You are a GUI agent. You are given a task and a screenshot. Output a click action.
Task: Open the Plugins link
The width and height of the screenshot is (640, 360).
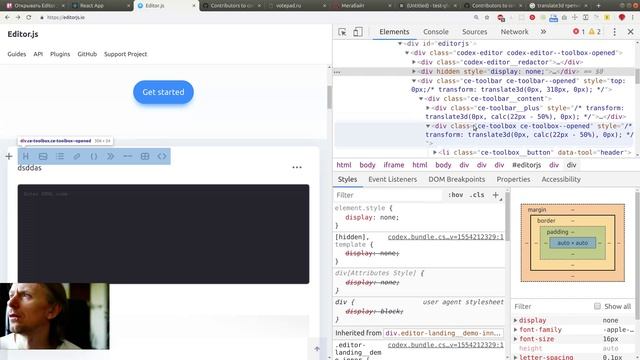pyautogui.click(x=60, y=54)
